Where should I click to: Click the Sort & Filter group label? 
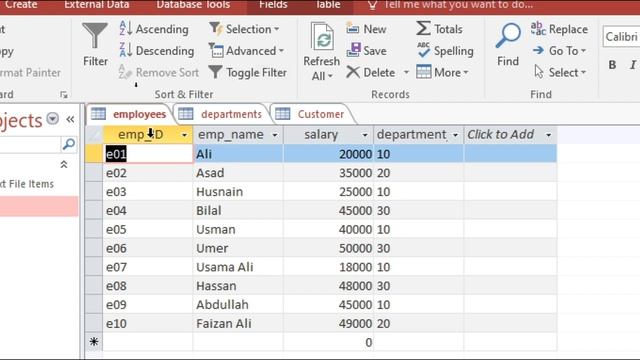click(x=184, y=94)
